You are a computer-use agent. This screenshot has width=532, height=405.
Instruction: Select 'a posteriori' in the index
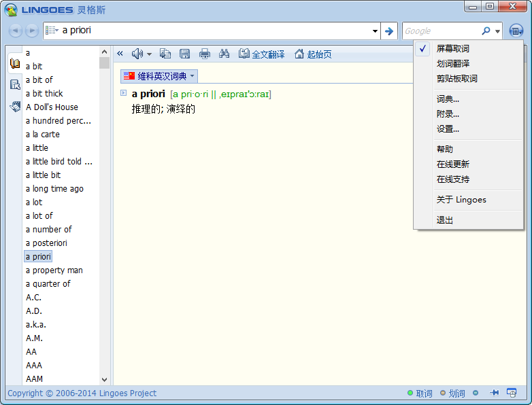[46, 243]
